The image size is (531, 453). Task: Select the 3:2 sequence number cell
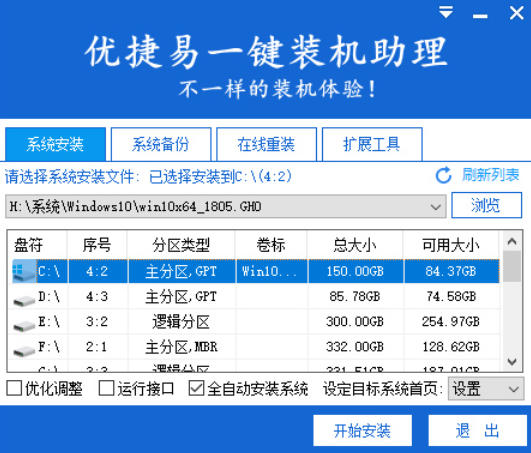[x=97, y=322]
